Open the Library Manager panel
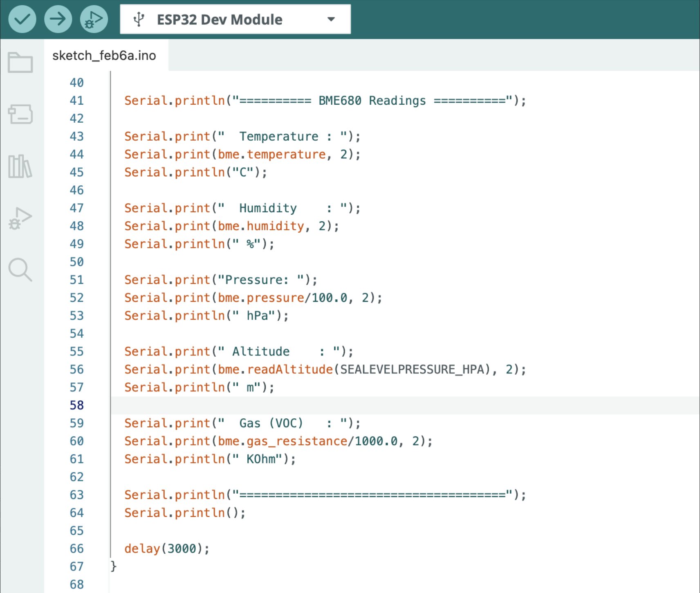The image size is (700, 593). [21, 166]
